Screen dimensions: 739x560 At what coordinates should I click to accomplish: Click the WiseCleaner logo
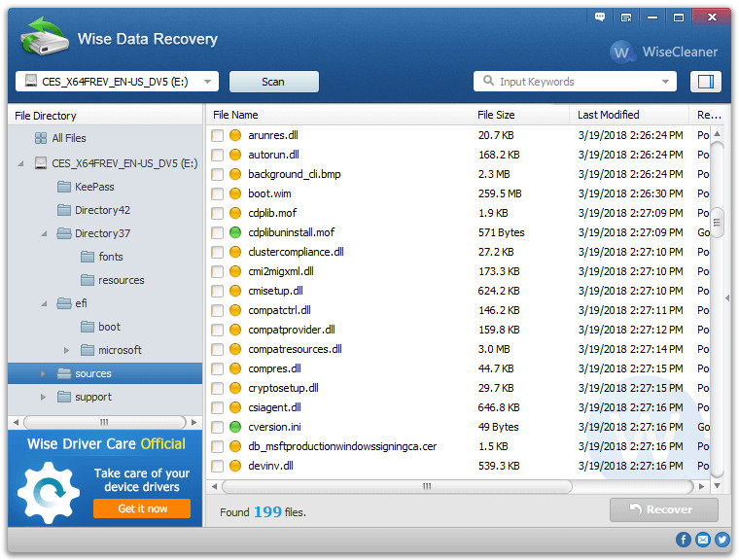point(664,52)
